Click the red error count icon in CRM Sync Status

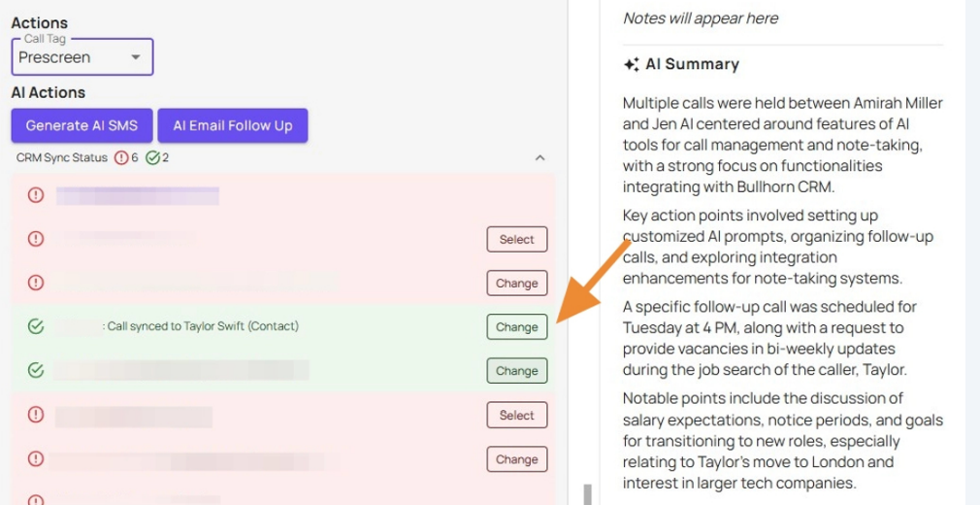(121, 157)
